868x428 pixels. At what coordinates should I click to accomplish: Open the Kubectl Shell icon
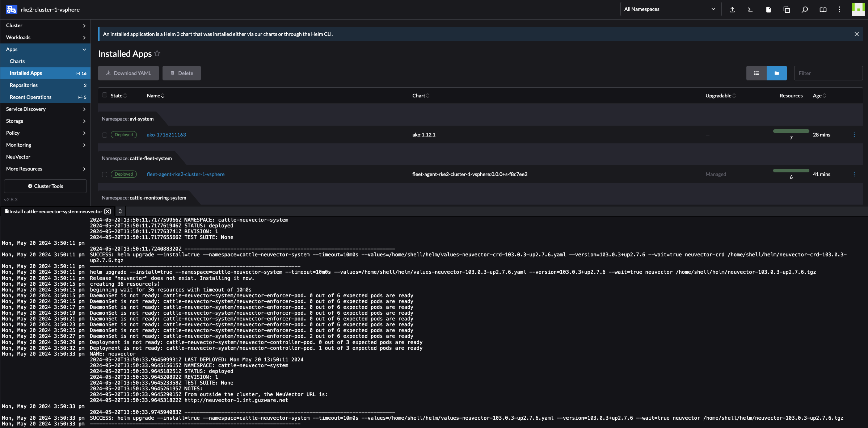750,9
